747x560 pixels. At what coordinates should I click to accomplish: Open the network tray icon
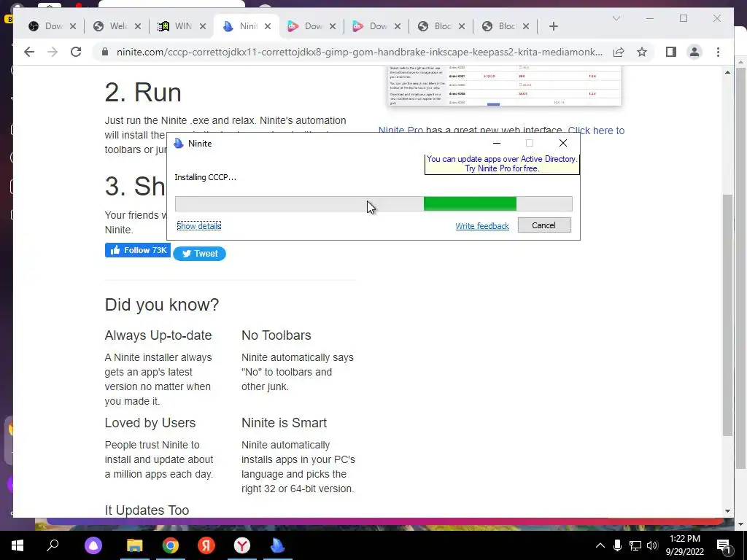tap(635, 545)
